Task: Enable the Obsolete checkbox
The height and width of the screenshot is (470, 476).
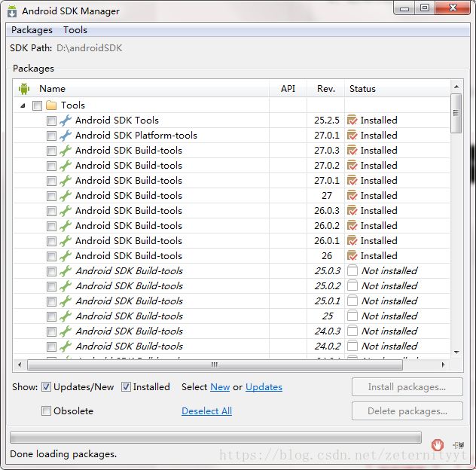Action: [x=46, y=411]
